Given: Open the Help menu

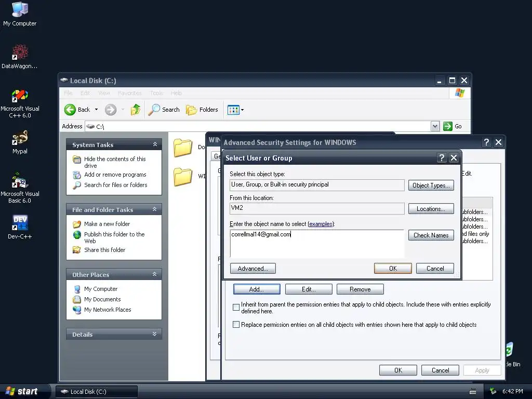Looking at the screenshot, I should point(177,93).
